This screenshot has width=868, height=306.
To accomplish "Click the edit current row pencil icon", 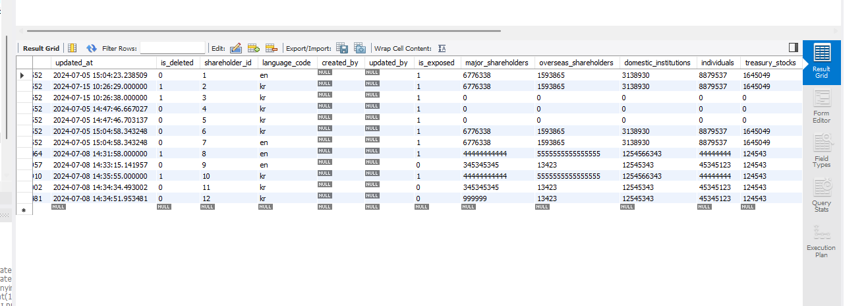I will tap(236, 48).
